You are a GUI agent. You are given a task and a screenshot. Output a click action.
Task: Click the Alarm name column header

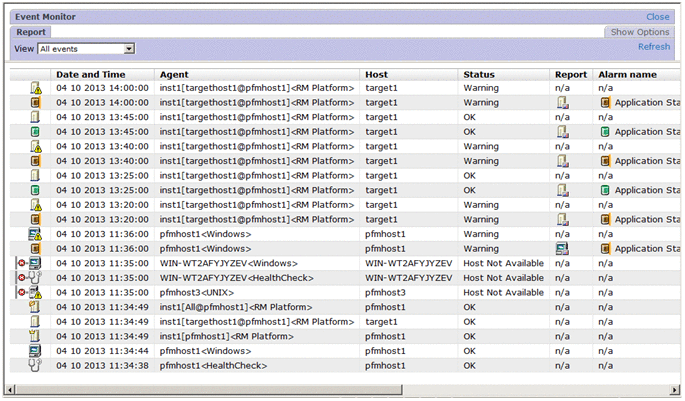[x=627, y=74]
